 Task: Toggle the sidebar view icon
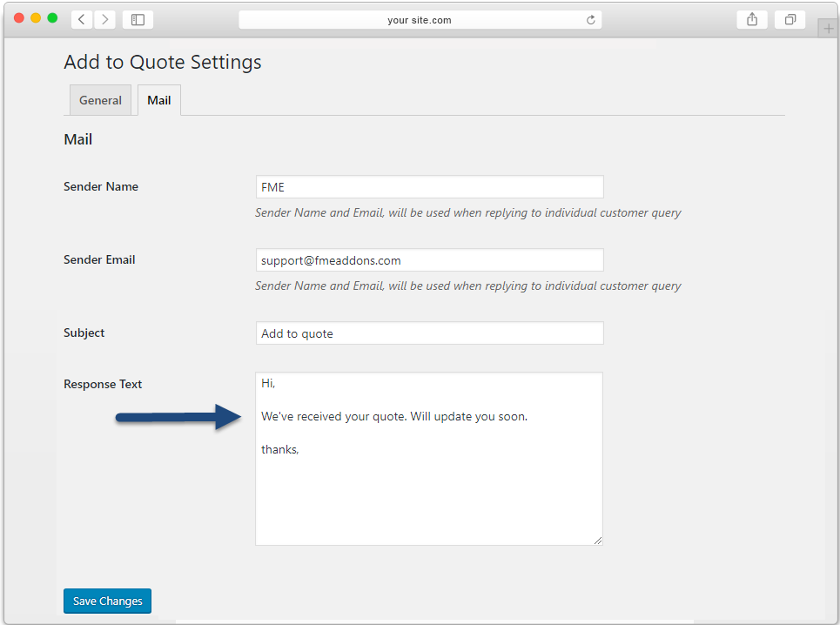[138, 20]
